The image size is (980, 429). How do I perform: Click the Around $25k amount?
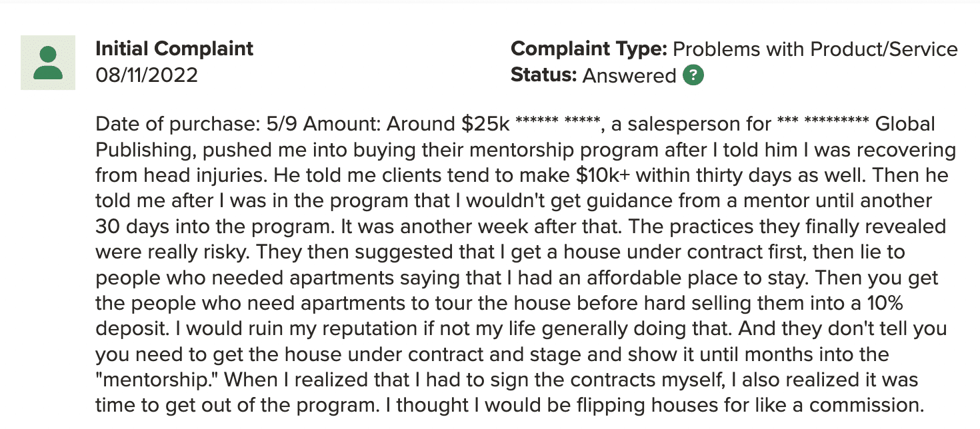448,125
